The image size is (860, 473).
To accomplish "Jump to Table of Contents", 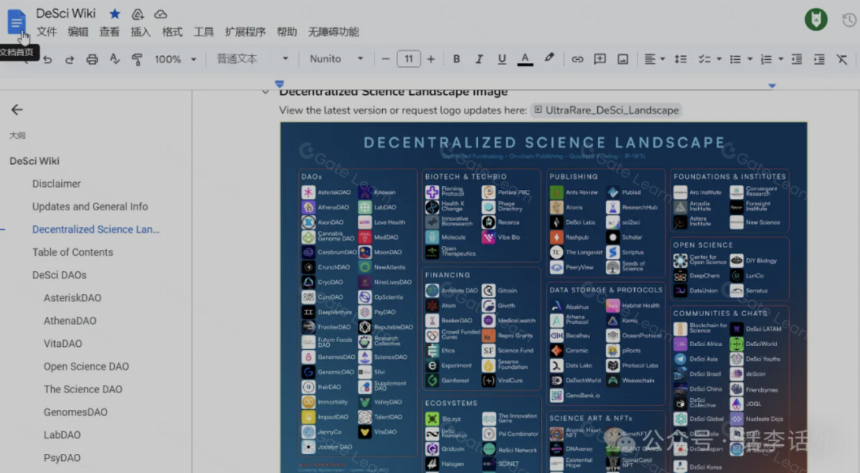I will click(x=72, y=252).
